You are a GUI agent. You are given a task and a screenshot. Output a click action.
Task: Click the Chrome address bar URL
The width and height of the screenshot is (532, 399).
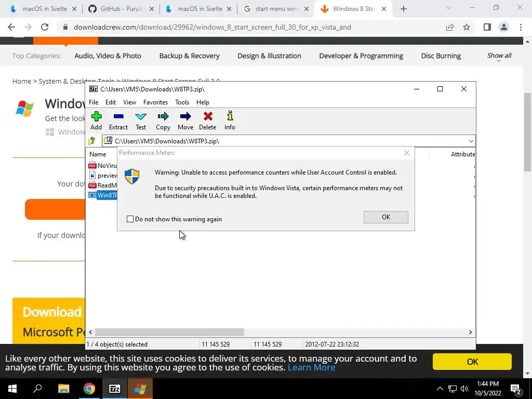[212, 27]
